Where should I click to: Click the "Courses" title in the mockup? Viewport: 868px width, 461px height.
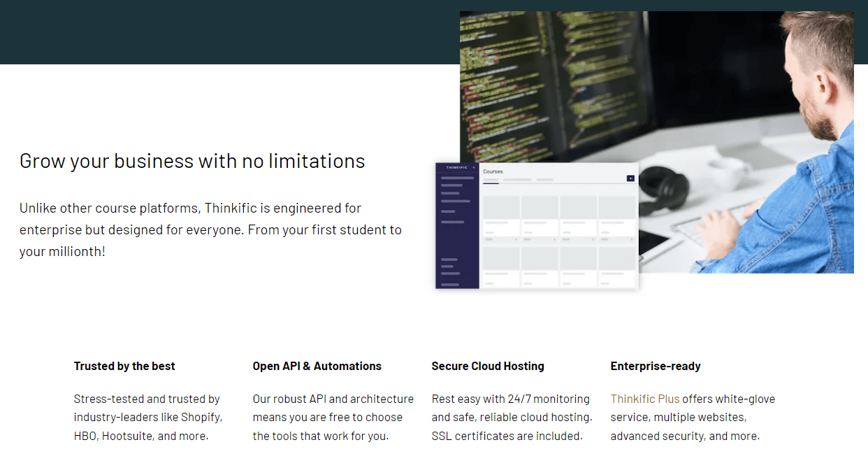493,171
